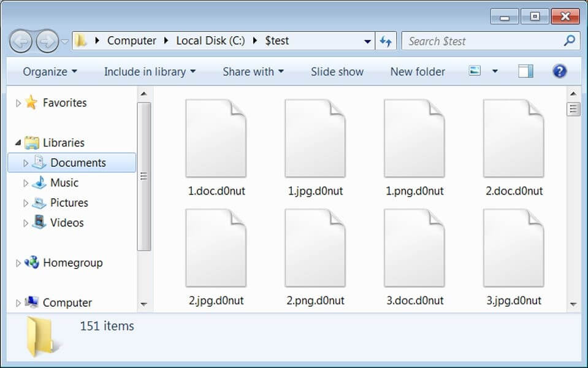Open recent pages dropdown next to Forward
This screenshot has height=368, width=588.
click(x=65, y=41)
